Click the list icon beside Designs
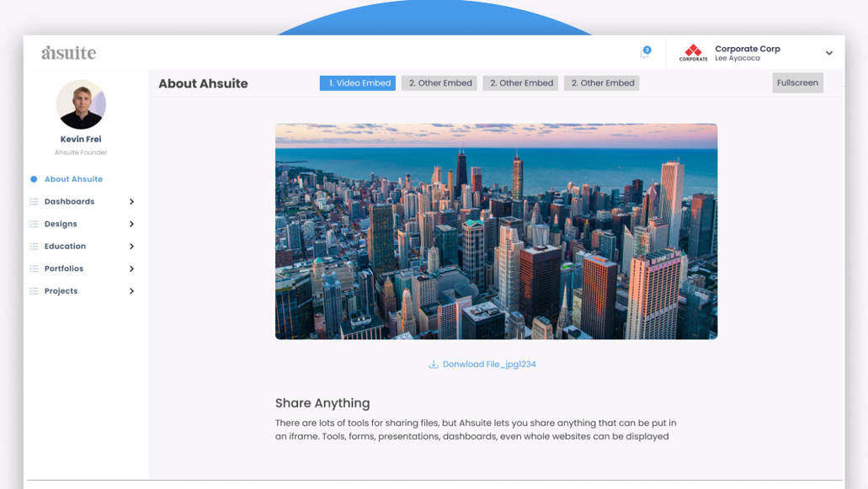This screenshot has height=489, width=868. click(33, 224)
